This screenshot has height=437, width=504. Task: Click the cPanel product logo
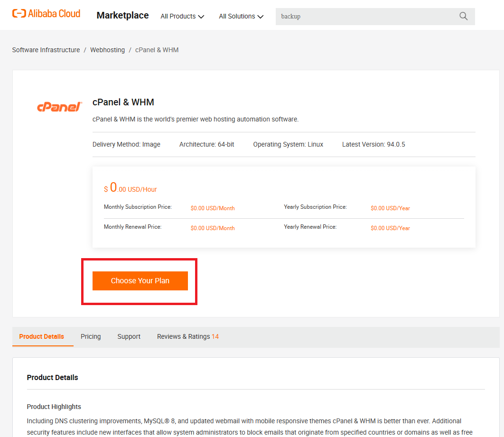[59, 107]
